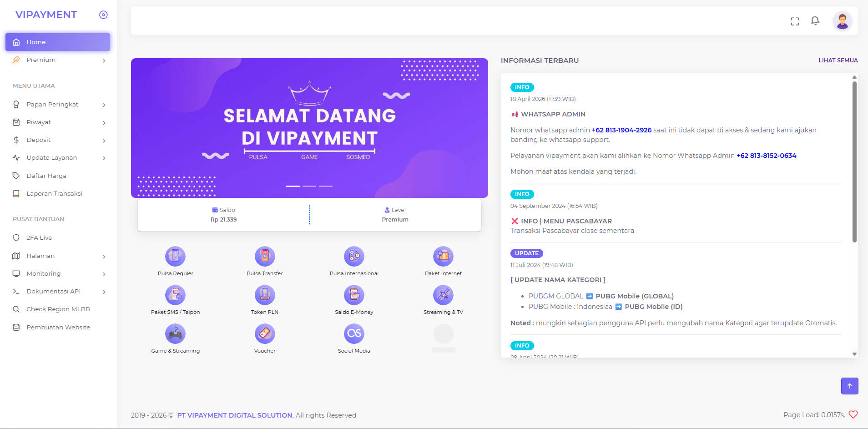Click the scrollbar down arrow
Viewport: 868px width, 429px height.
(x=854, y=354)
